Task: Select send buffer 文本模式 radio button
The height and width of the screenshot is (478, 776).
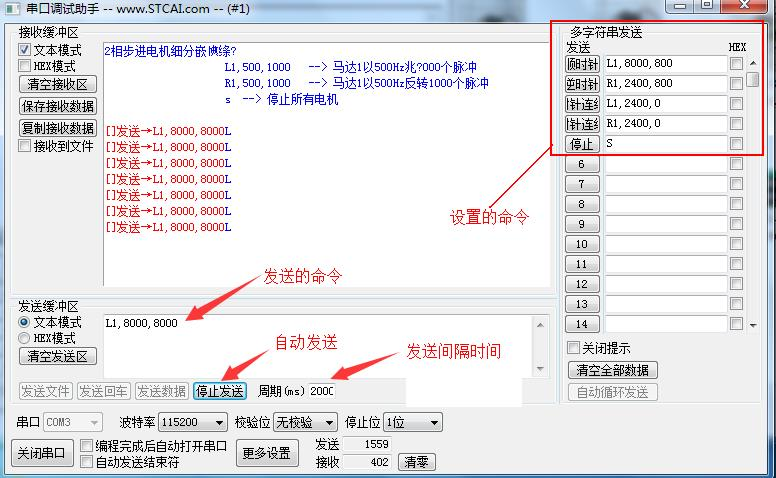Action: [24, 322]
